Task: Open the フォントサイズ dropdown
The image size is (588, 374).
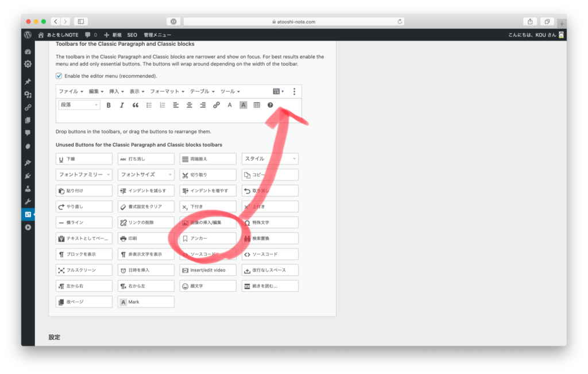Action: 146,174
